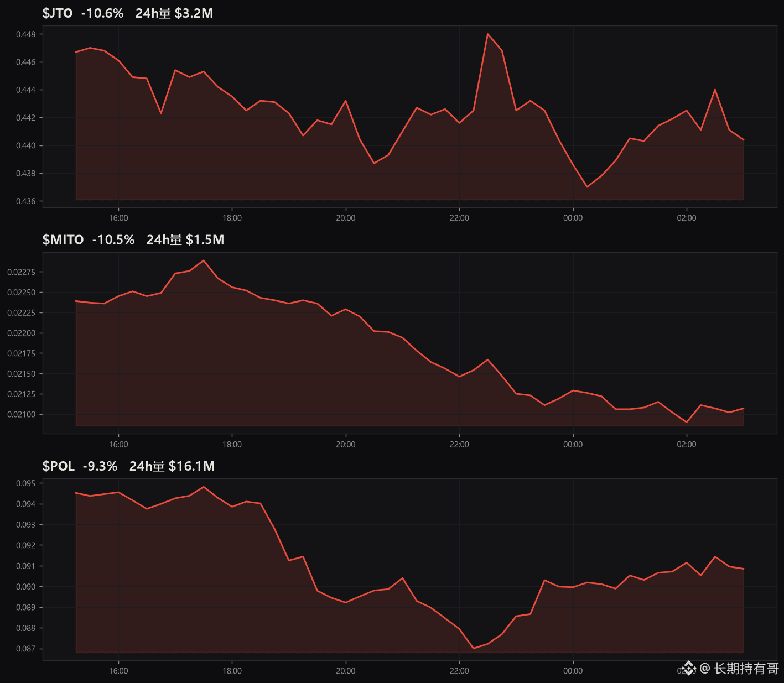784x683 pixels.
Task: Select the 0.438 JTO price label
Action: tap(25, 173)
